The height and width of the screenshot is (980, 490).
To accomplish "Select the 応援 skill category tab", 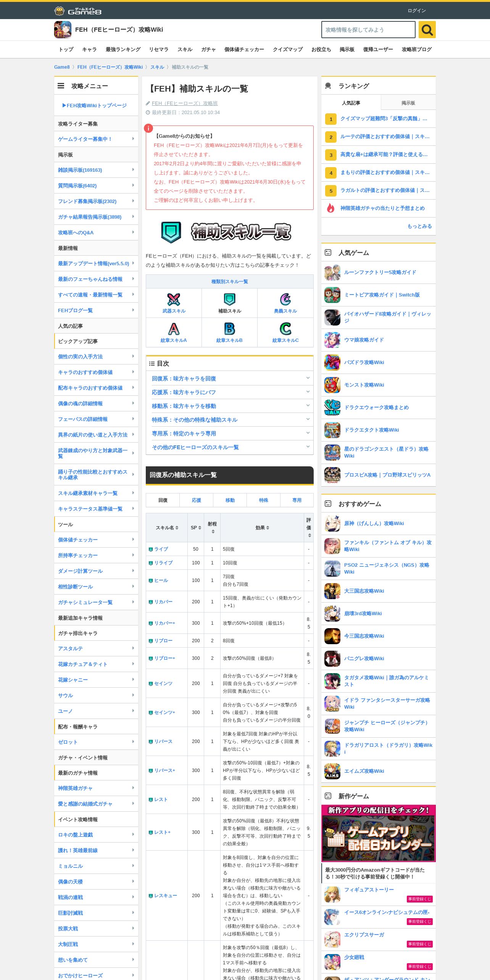I will tap(196, 500).
